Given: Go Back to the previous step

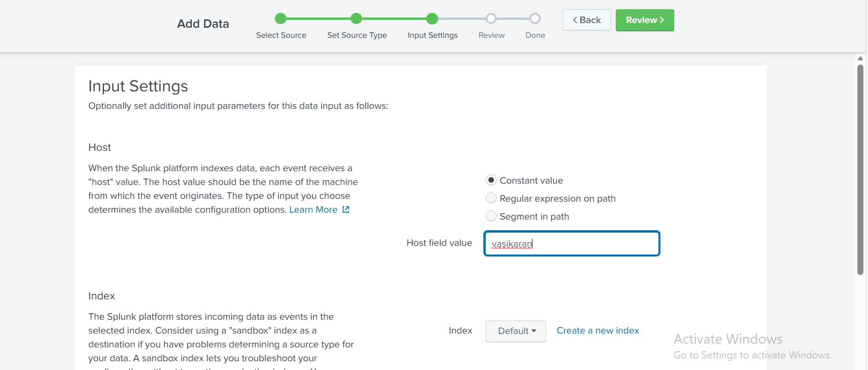Looking at the screenshot, I should (587, 20).
